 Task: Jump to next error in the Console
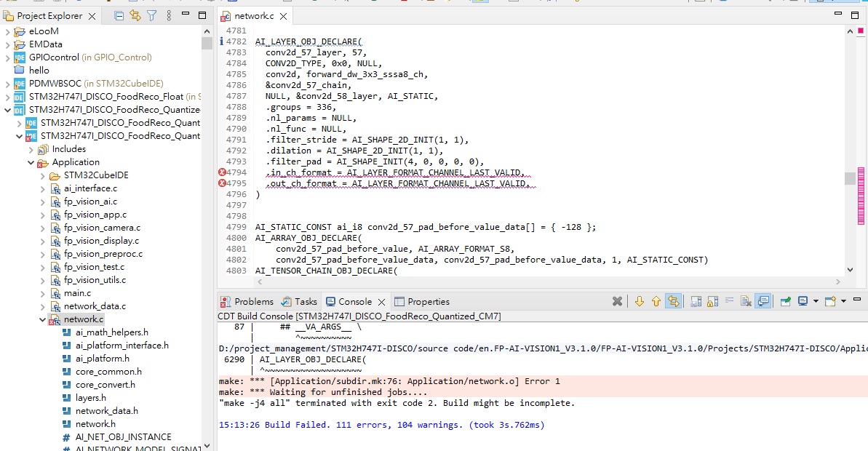click(x=639, y=300)
